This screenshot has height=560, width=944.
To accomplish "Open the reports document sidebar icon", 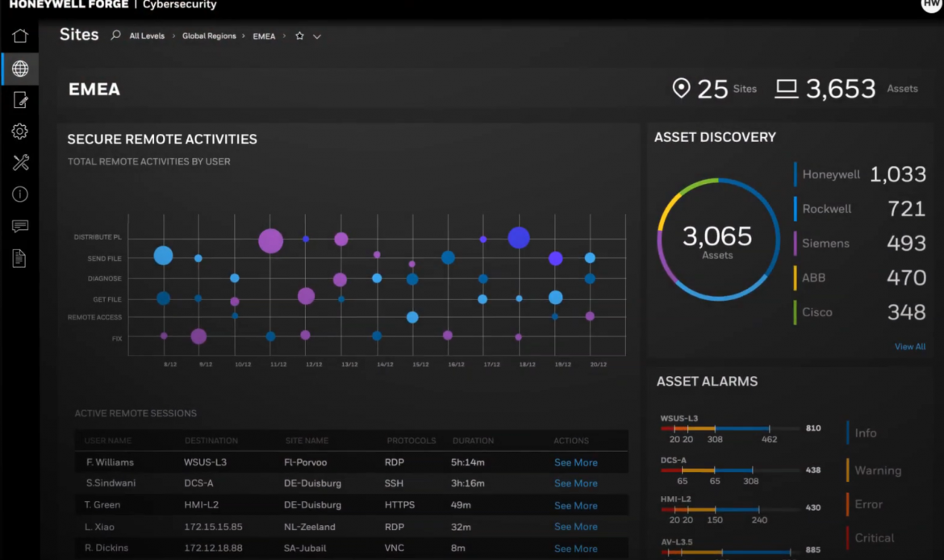I will [20, 258].
